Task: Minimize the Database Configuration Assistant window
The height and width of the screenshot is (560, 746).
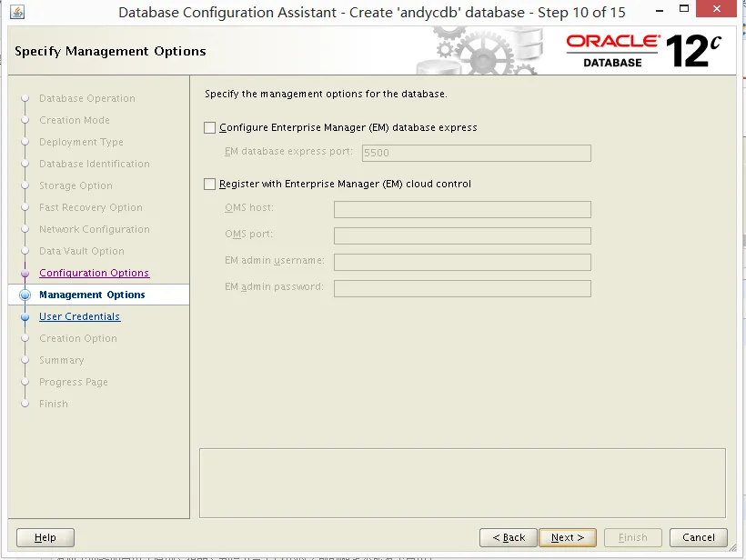Action: [660, 10]
